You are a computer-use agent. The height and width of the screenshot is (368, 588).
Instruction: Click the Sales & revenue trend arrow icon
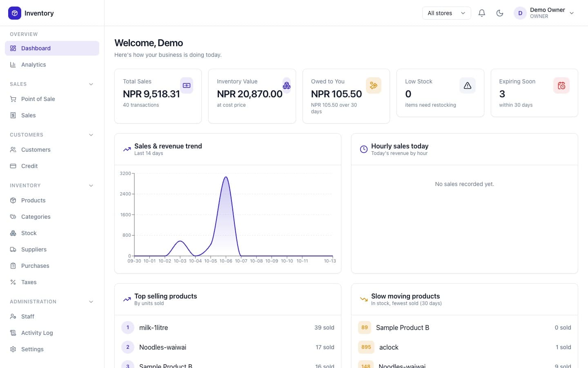(127, 149)
